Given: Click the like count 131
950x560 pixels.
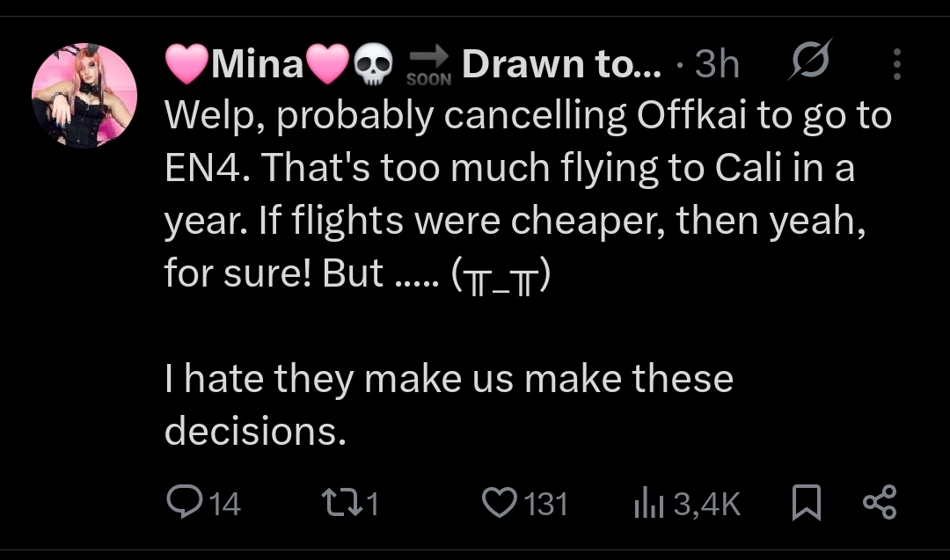Looking at the screenshot, I should point(545,504).
